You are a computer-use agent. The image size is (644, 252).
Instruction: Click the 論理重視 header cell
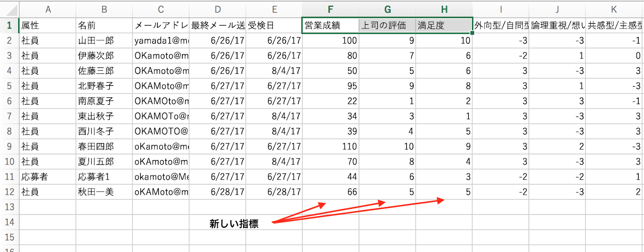[x=557, y=25]
